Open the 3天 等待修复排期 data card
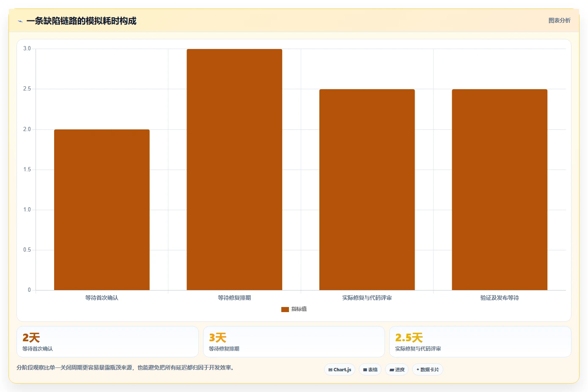 (x=294, y=342)
